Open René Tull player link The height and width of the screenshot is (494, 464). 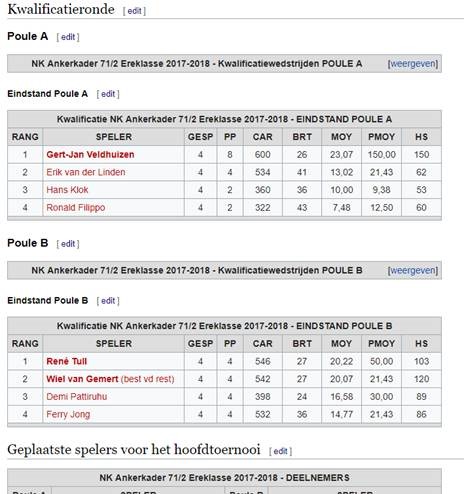[x=67, y=361]
